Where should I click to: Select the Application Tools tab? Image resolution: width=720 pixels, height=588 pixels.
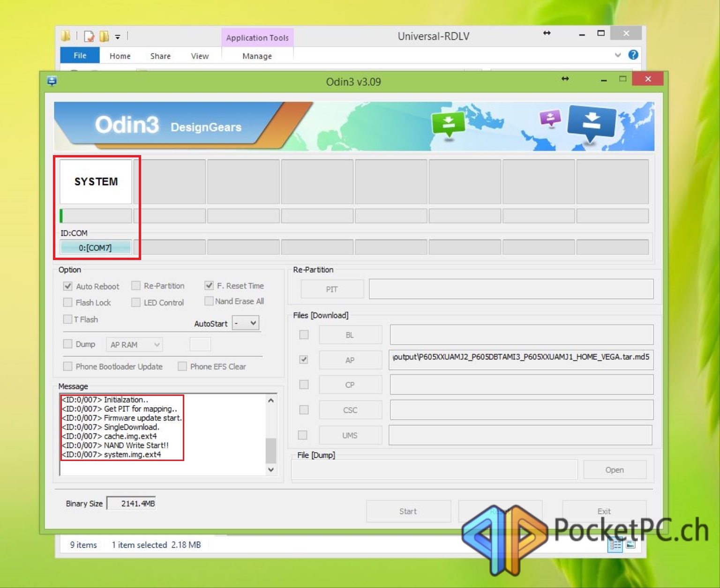click(257, 37)
